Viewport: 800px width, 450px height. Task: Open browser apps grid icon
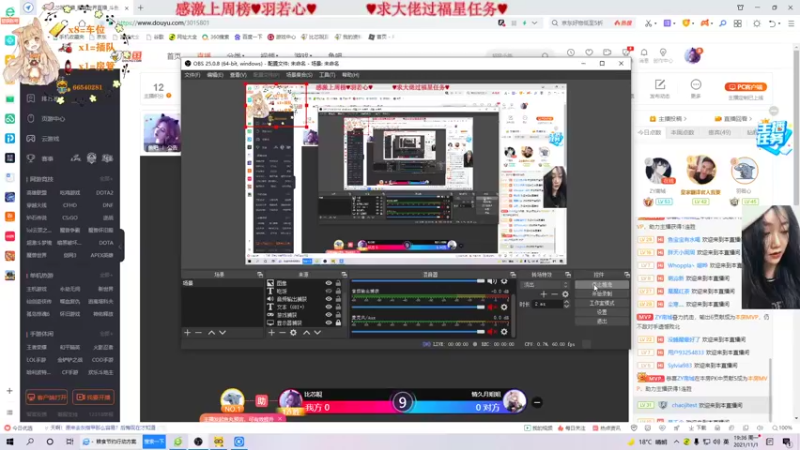(x=738, y=23)
